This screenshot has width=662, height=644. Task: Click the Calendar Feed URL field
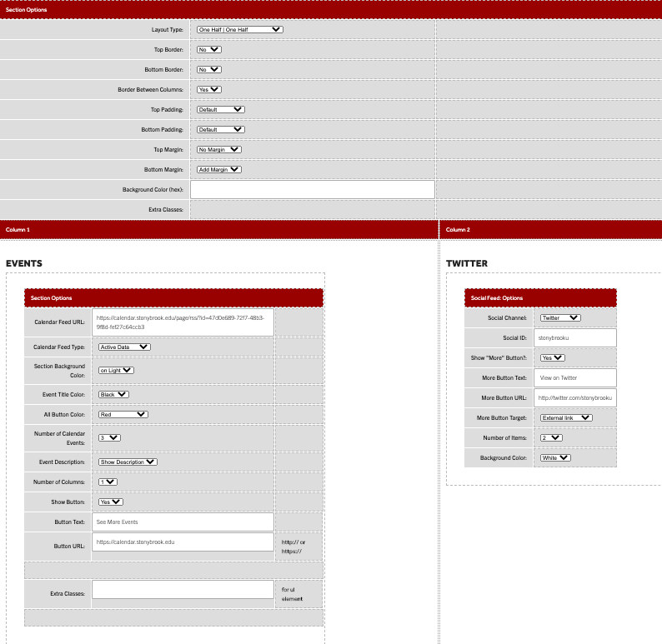183,322
